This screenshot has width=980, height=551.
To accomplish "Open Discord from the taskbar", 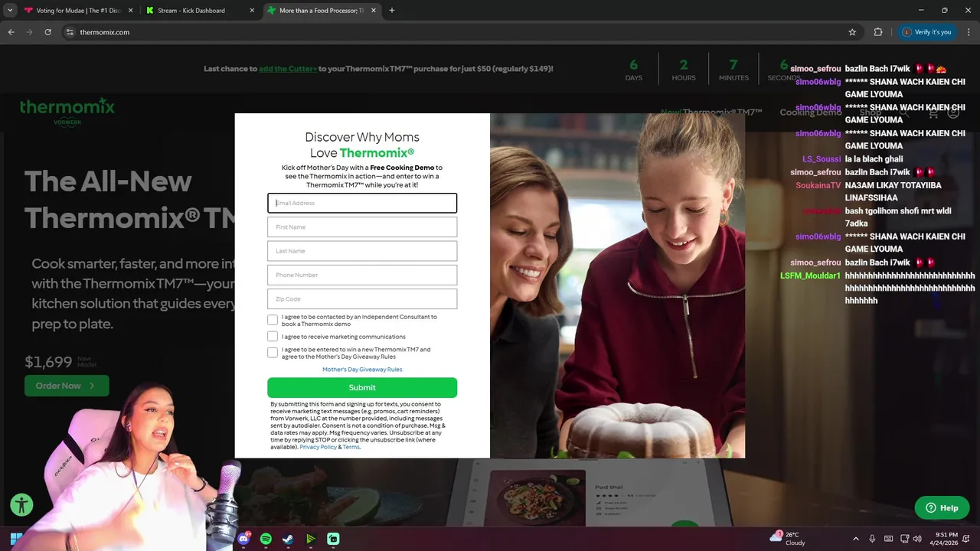I will (244, 539).
